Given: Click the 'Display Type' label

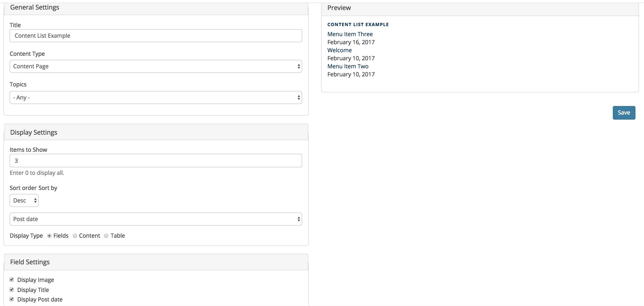Looking at the screenshot, I should coord(26,236).
